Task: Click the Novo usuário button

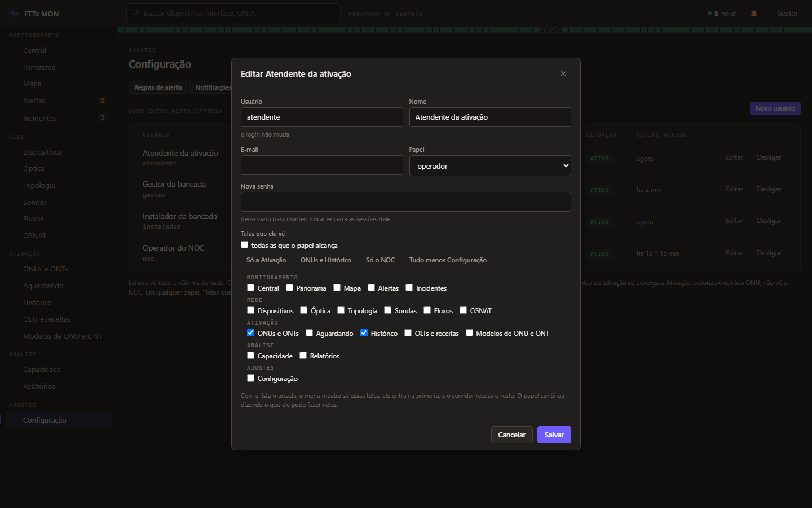Action: tap(775, 108)
